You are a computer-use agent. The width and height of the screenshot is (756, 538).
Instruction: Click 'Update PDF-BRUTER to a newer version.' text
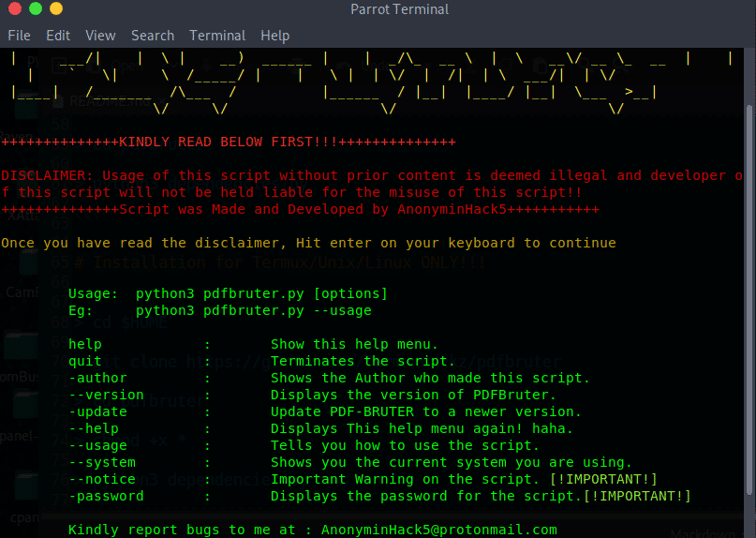tap(426, 412)
